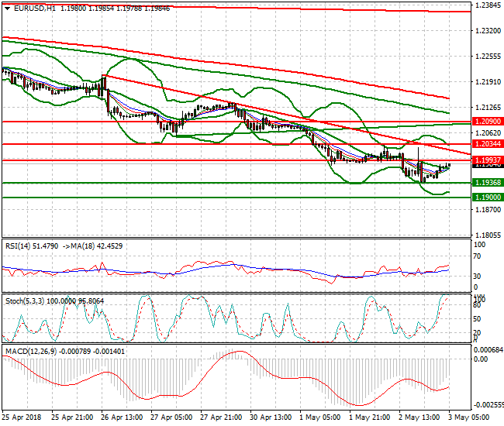Click the 3 May 05:00 time label

click(468, 417)
